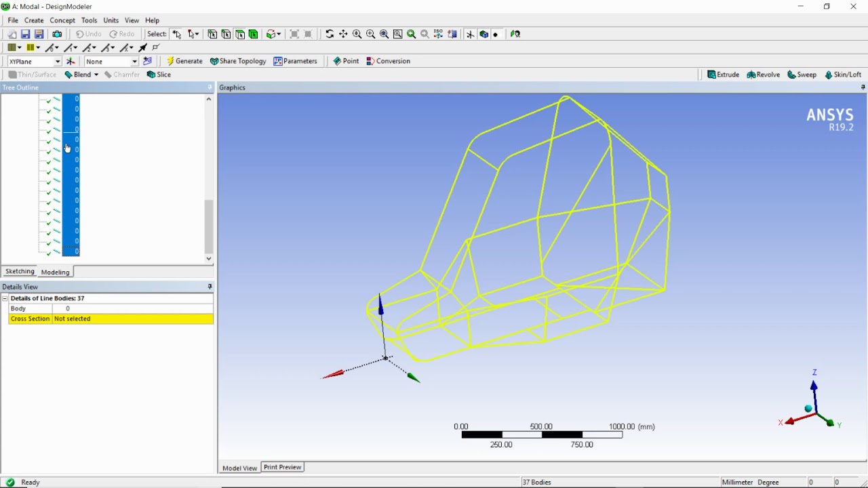The height and width of the screenshot is (488, 868).
Task: Open the sketch None dropdown
Action: (x=134, y=61)
